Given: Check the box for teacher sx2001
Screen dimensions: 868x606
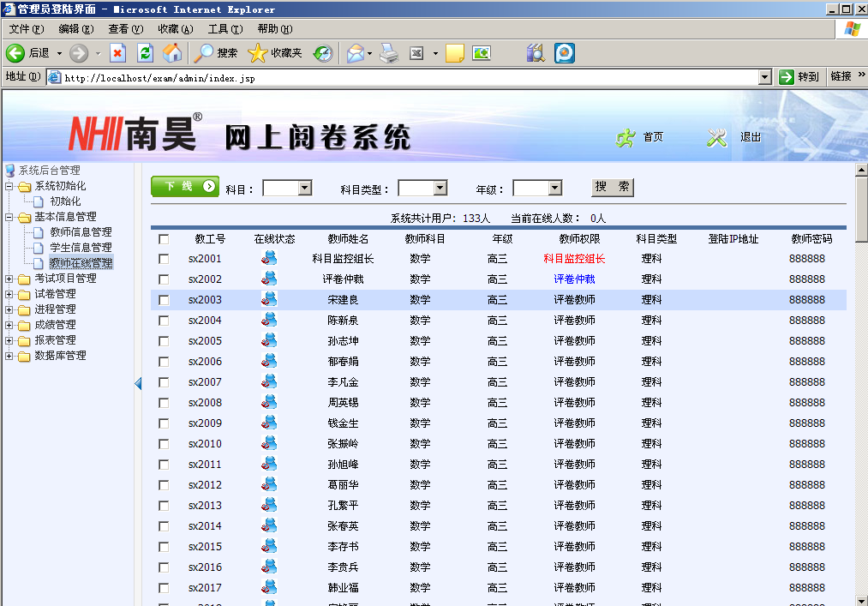Looking at the screenshot, I should [x=164, y=259].
